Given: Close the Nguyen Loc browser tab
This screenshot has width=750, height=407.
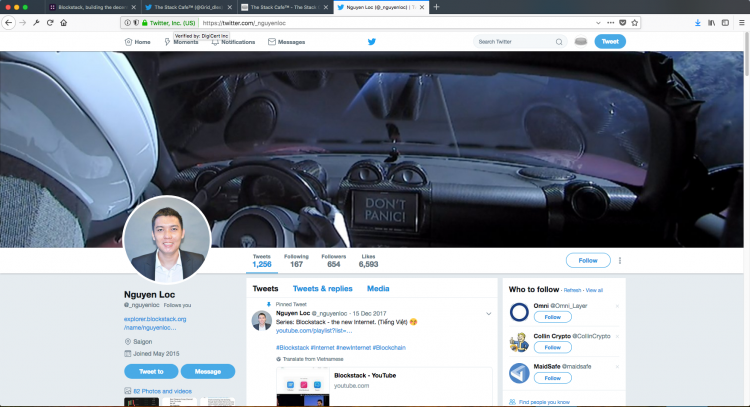Looking at the screenshot, I should [422, 7].
